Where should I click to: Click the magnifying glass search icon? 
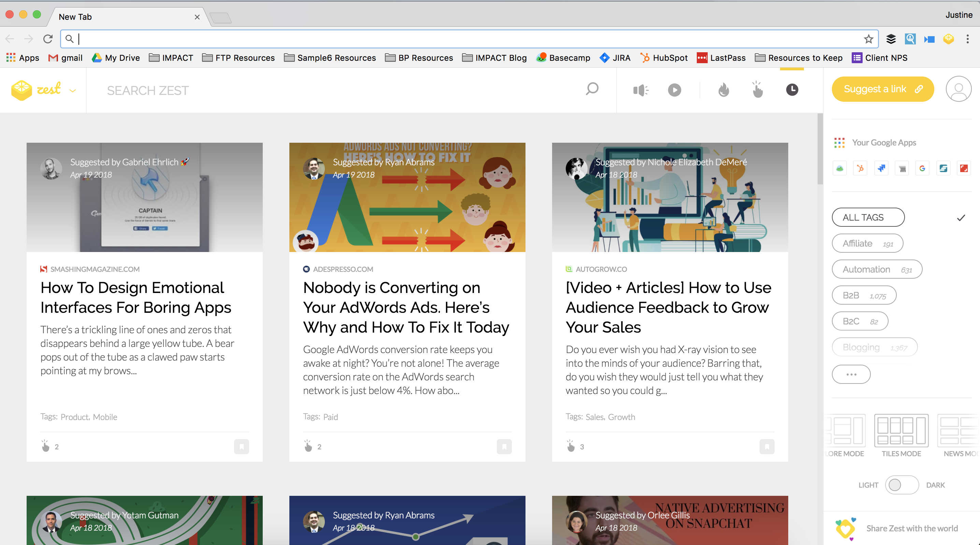pyautogui.click(x=592, y=89)
